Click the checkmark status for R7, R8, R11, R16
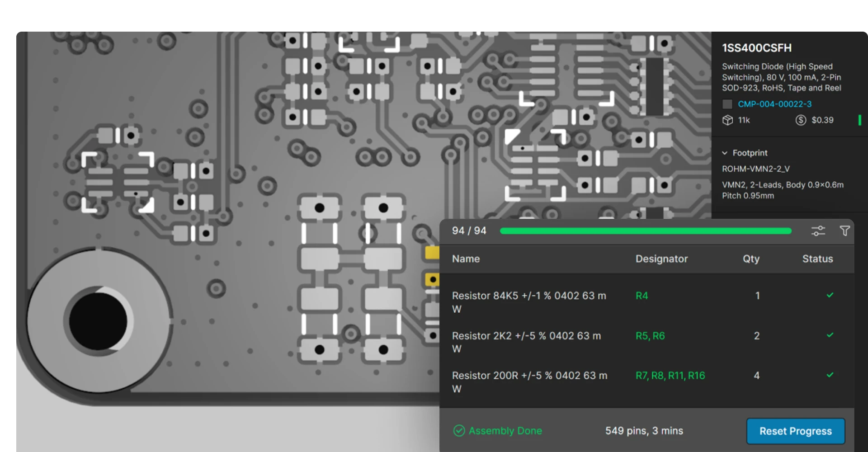This screenshot has width=868, height=452. [830, 375]
